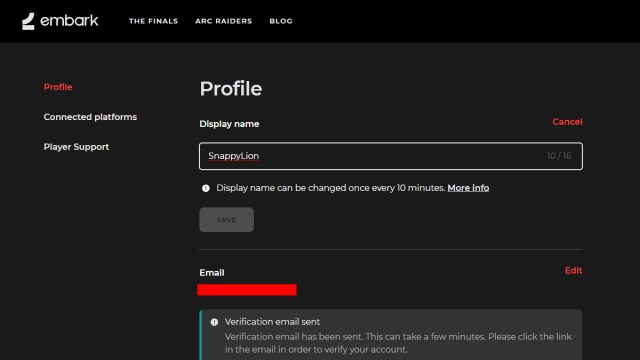Click the Display name input field
The width and height of the screenshot is (640, 360).
pyautogui.click(x=391, y=156)
